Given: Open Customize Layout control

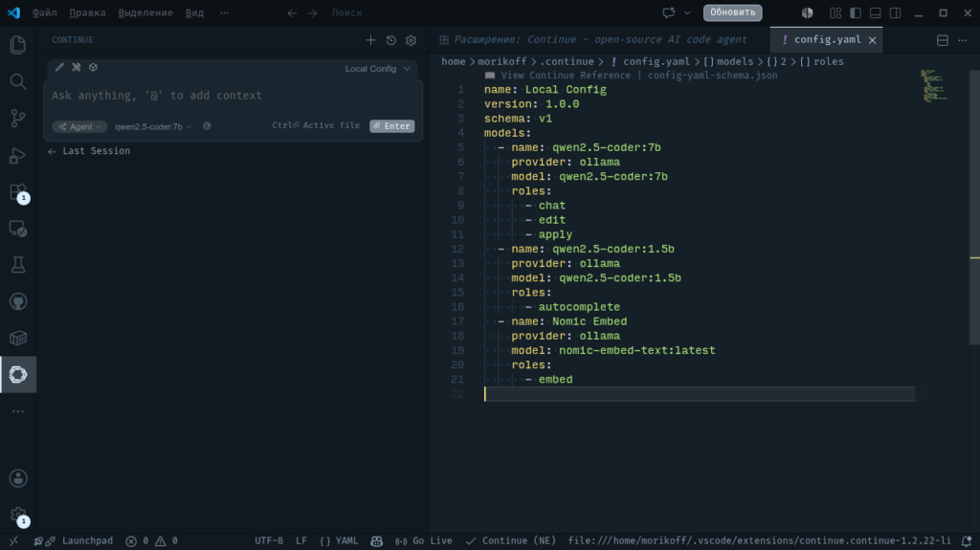Looking at the screenshot, I should pos(835,12).
